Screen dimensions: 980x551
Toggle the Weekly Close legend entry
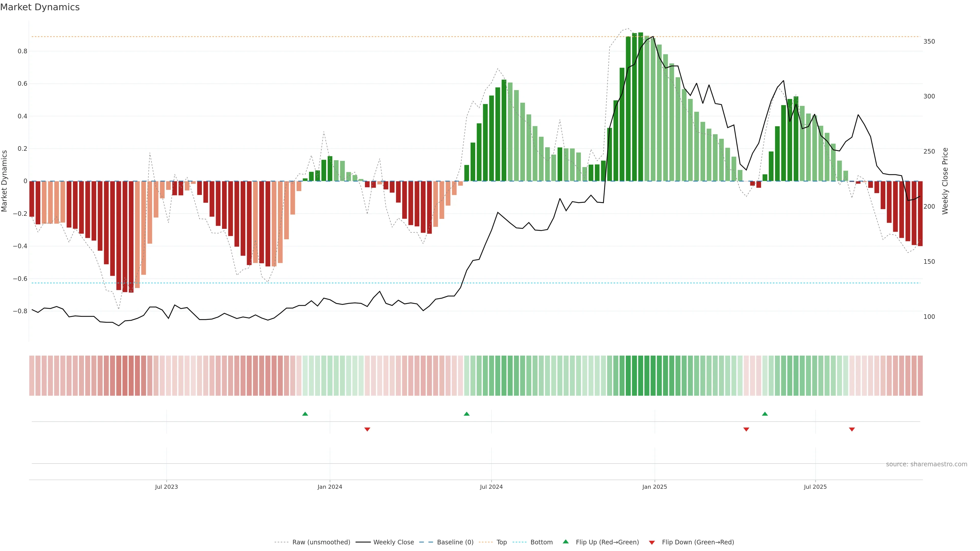pyautogui.click(x=393, y=542)
